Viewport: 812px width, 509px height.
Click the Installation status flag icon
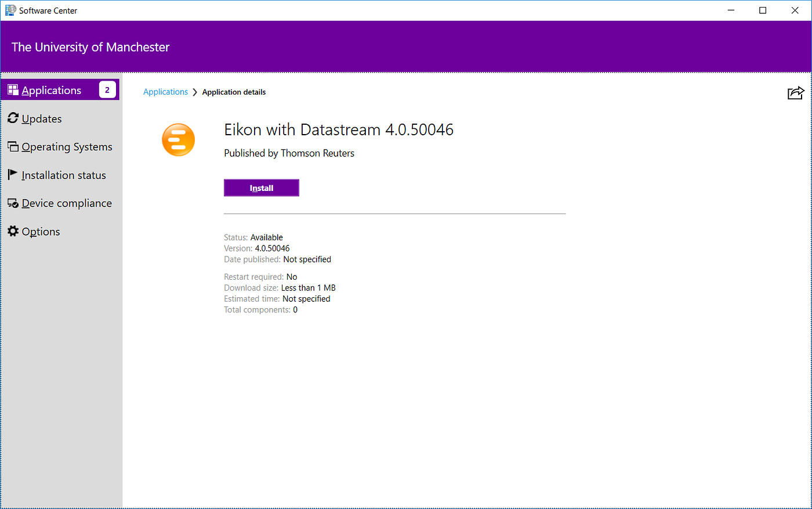13,174
